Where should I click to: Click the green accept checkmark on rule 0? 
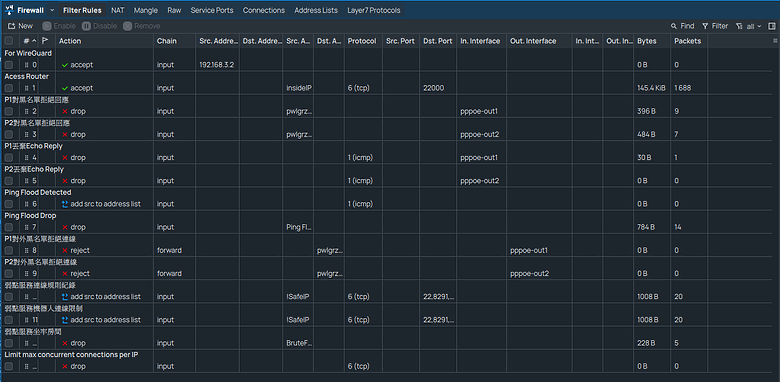pyautogui.click(x=65, y=65)
